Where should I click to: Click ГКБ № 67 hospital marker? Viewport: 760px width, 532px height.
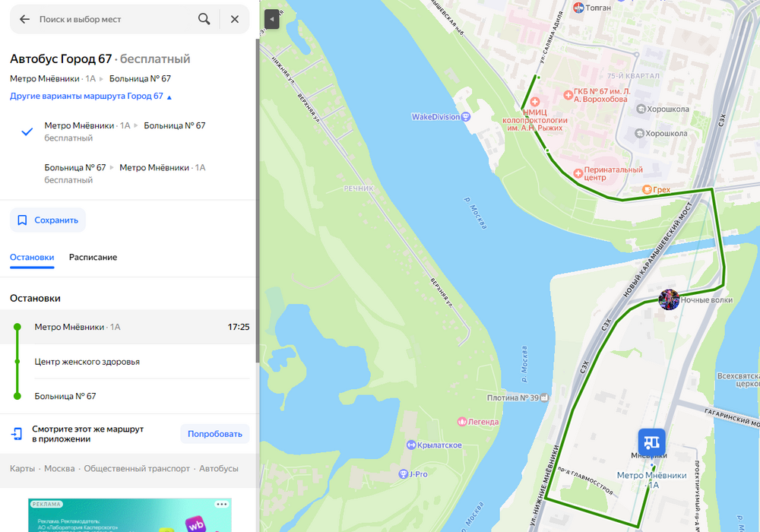(568, 95)
